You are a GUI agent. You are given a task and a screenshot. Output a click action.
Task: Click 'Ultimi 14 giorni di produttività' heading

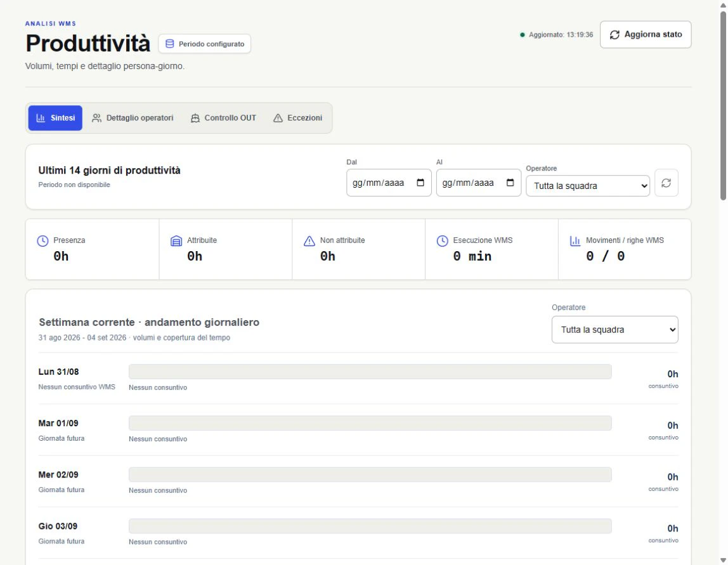(109, 171)
